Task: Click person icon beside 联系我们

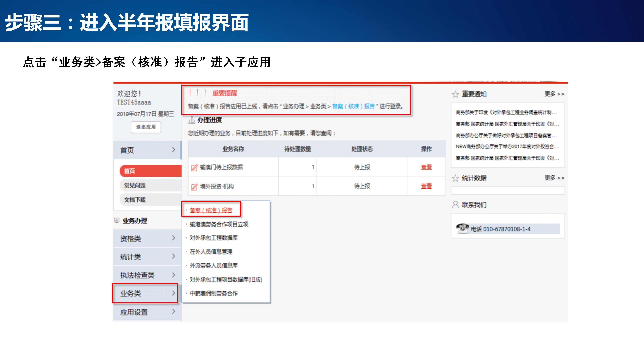Action: 455,205
